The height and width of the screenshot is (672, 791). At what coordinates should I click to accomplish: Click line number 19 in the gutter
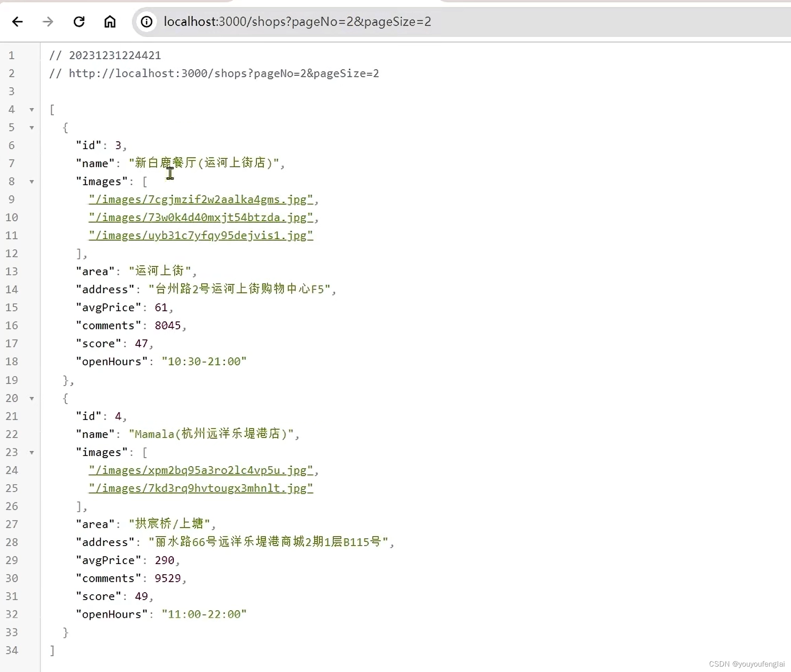tap(12, 380)
